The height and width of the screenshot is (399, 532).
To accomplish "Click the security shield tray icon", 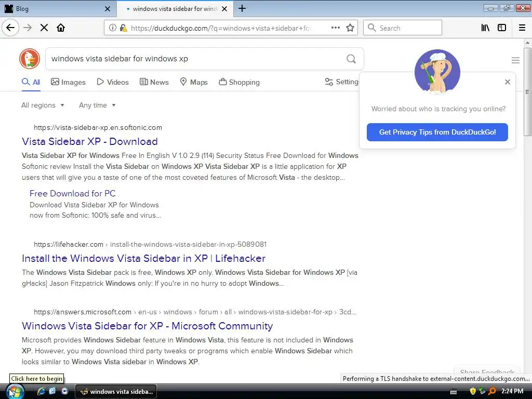I will coord(473,391).
